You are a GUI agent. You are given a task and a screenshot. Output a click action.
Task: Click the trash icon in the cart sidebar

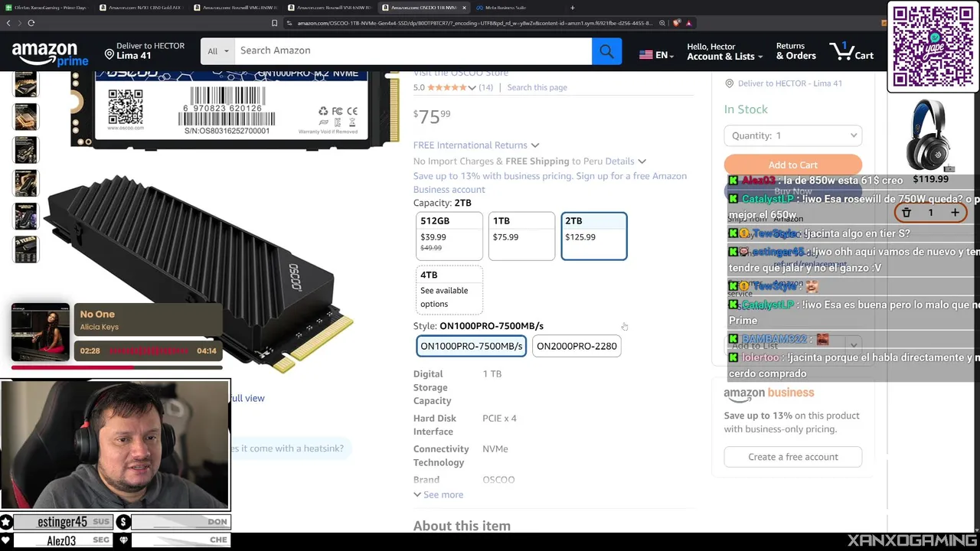tap(906, 213)
